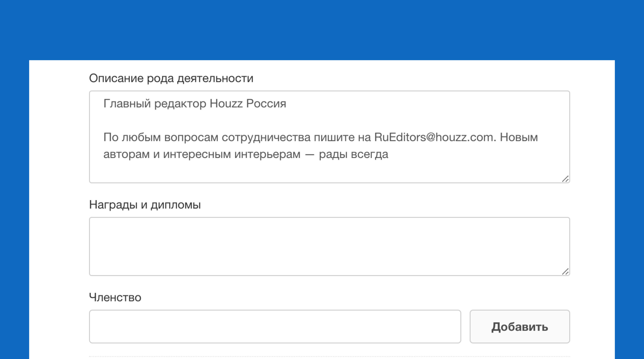
Task: Click the line Главный редактор Houzz Россия
Action: 195,104
